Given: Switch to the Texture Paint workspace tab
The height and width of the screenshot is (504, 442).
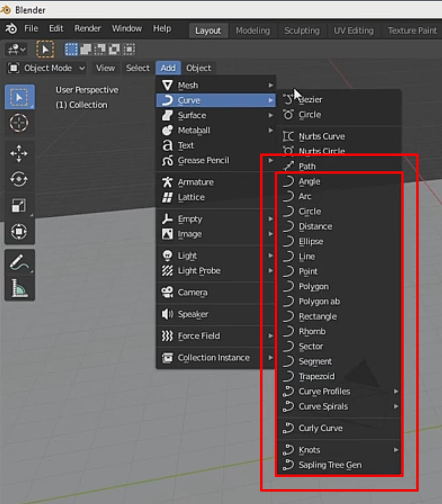Looking at the screenshot, I should coord(412,30).
